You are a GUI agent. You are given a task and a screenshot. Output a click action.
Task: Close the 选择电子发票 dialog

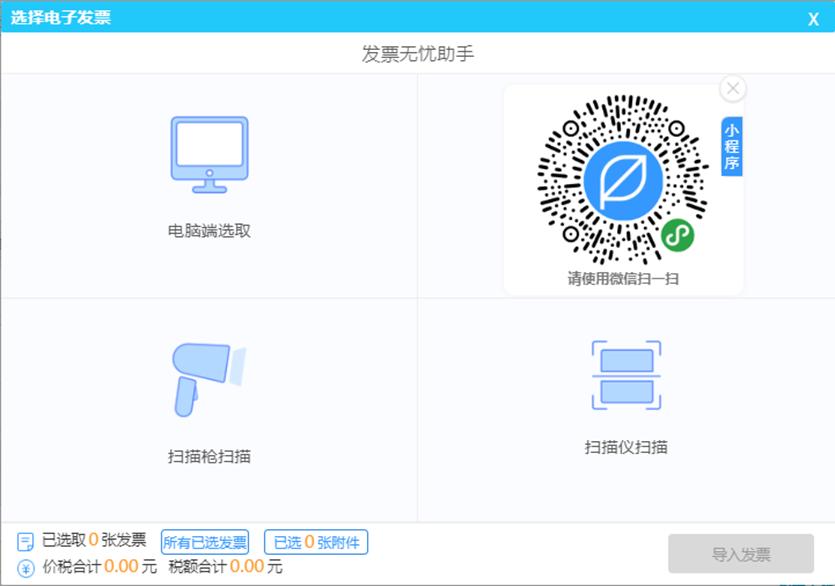click(813, 19)
